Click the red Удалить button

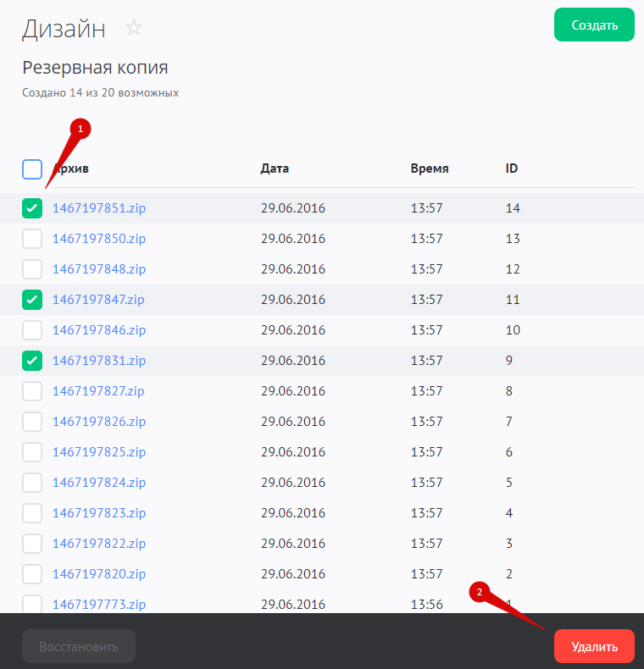594,647
